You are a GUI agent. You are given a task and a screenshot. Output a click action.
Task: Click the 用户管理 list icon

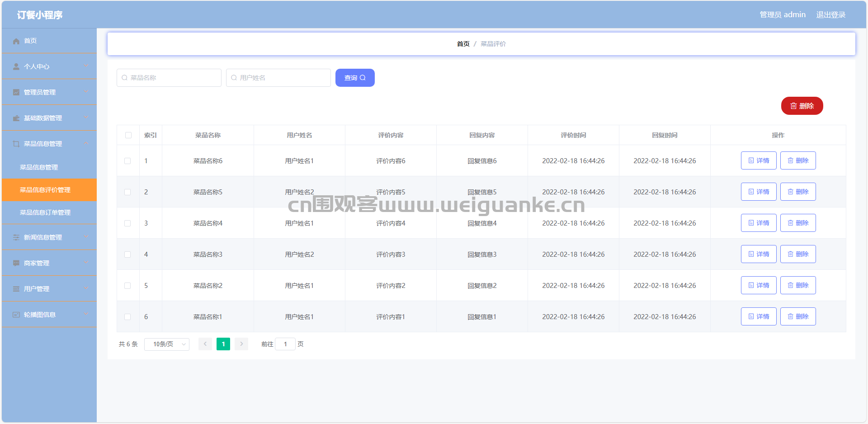point(16,289)
